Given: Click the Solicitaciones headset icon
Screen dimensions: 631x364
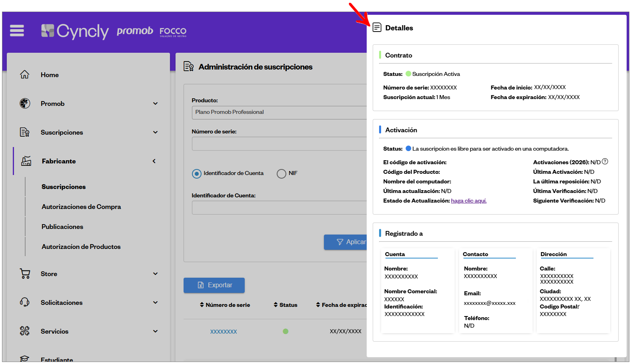Looking at the screenshot, I should [25, 302].
